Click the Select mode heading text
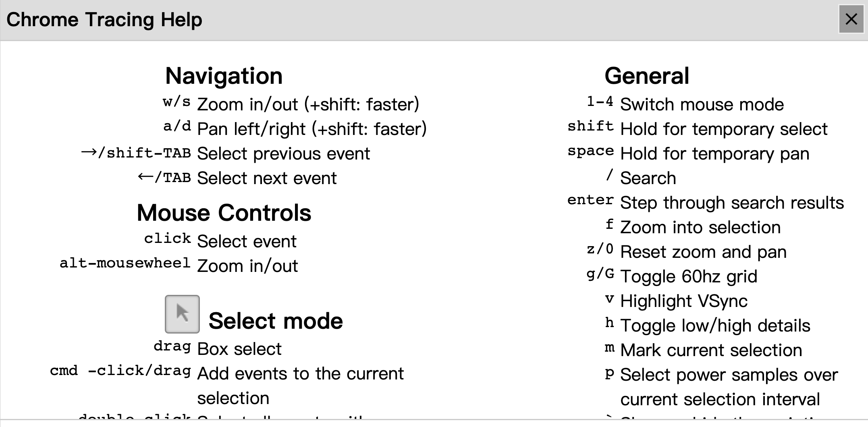 click(x=276, y=321)
